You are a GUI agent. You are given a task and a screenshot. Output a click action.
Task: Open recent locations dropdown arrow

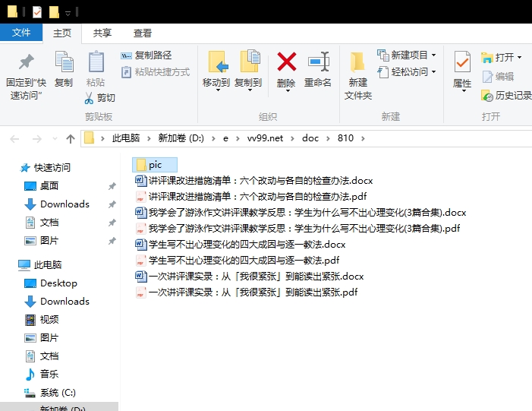click(x=55, y=138)
